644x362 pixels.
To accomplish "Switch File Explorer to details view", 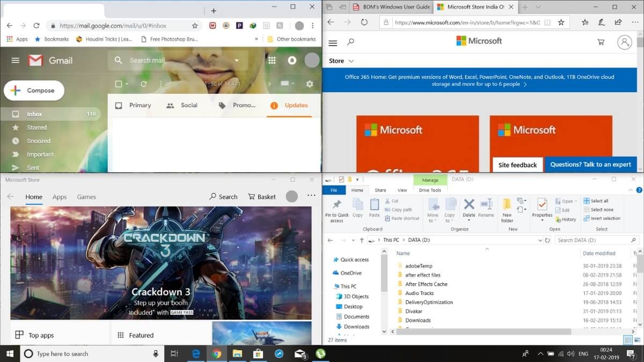I will point(628,340).
